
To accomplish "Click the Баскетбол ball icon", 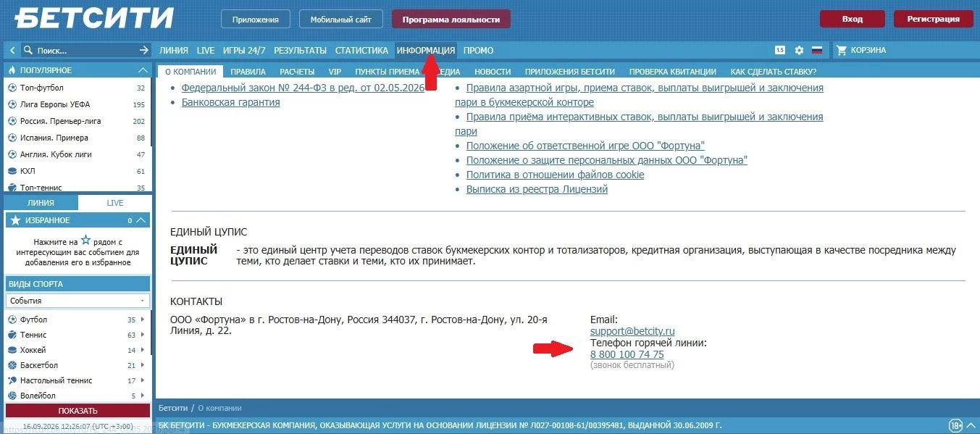I will 12,365.
